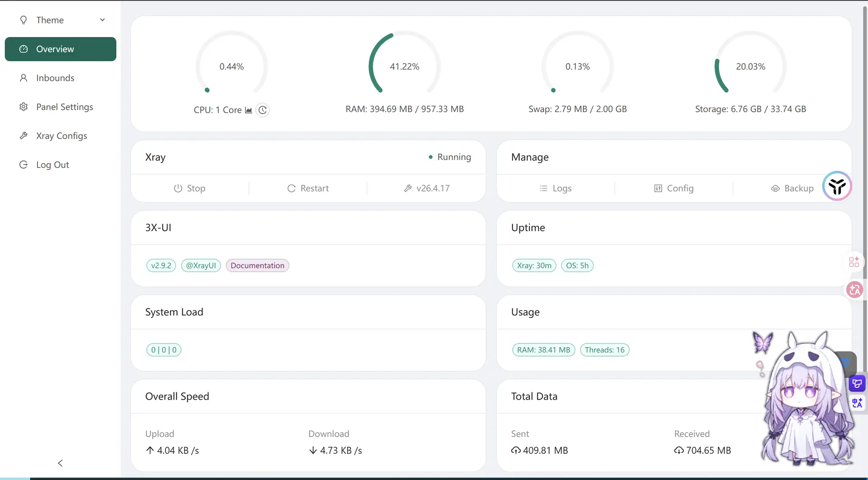The width and height of the screenshot is (868, 480).
Task: Change Xray version v26.4.17
Action: [427, 188]
